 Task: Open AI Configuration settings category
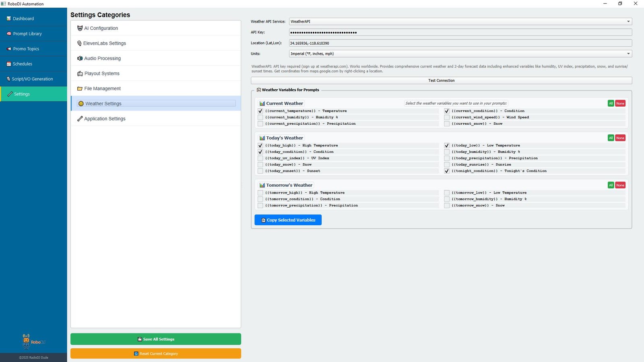click(x=101, y=28)
